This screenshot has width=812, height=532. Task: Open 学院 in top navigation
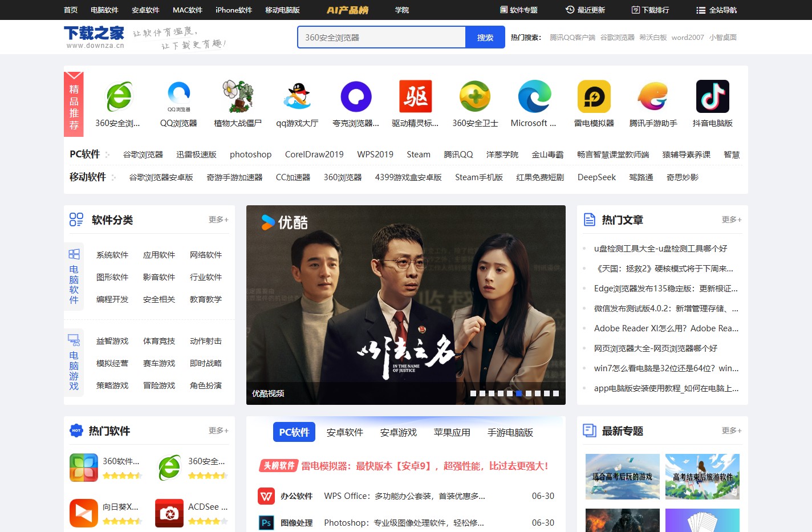(x=402, y=10)
